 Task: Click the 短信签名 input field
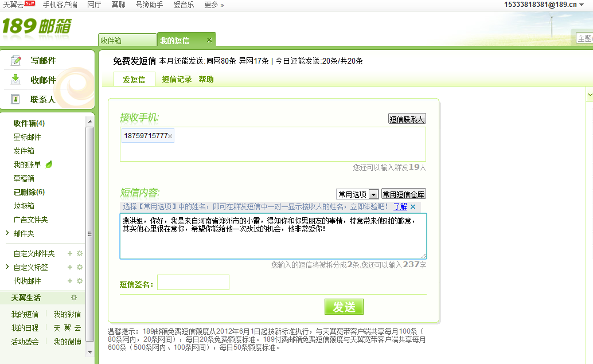[x=193, y=283]
